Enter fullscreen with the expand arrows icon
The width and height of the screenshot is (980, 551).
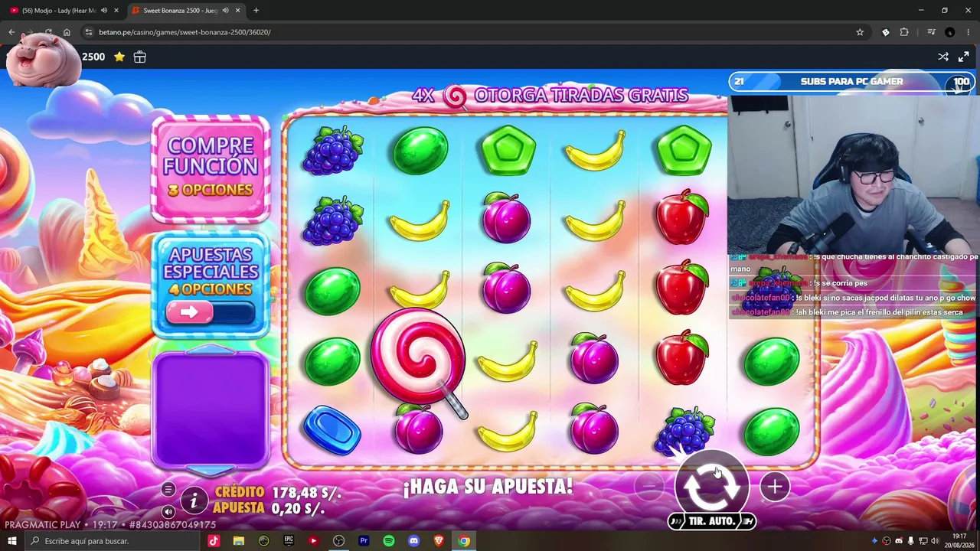click(964, 57)
